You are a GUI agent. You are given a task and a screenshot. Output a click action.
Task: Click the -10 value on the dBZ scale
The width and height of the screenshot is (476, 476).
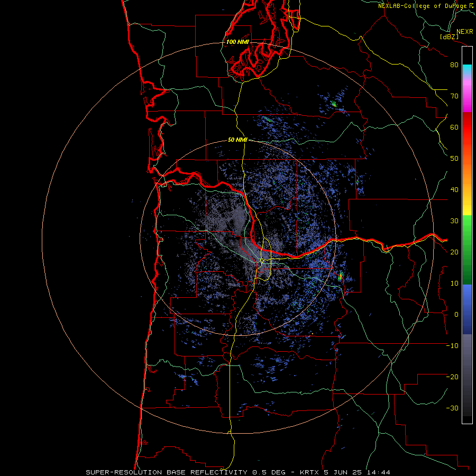pos(452,346)
